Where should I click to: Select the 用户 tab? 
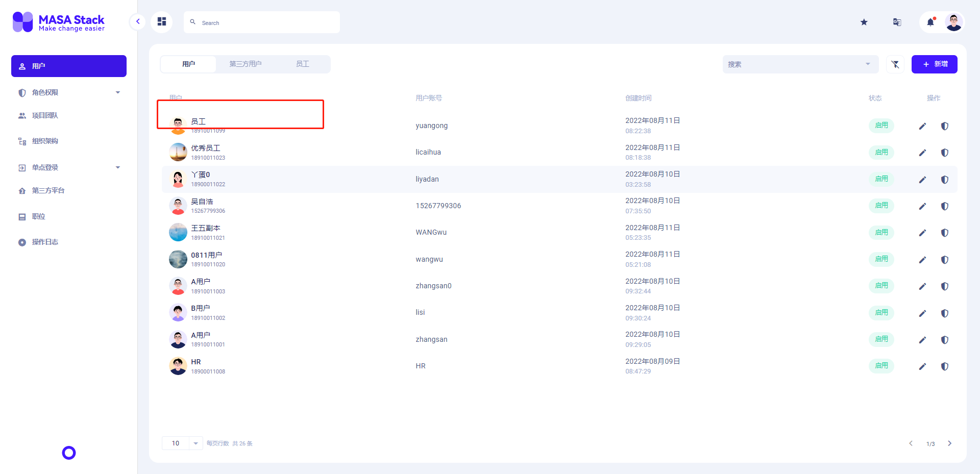coord(188,64)
